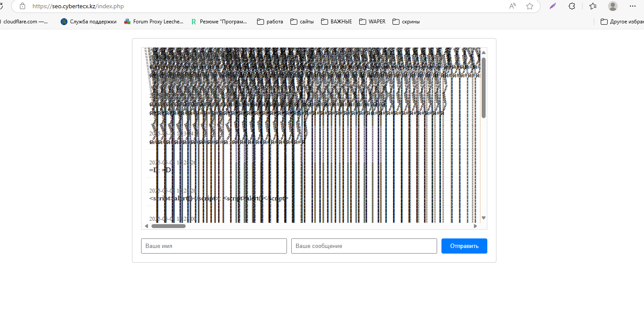Open the Служба поддержки bookmark
The image size is (644, 328).
click(x=89, y=22)
